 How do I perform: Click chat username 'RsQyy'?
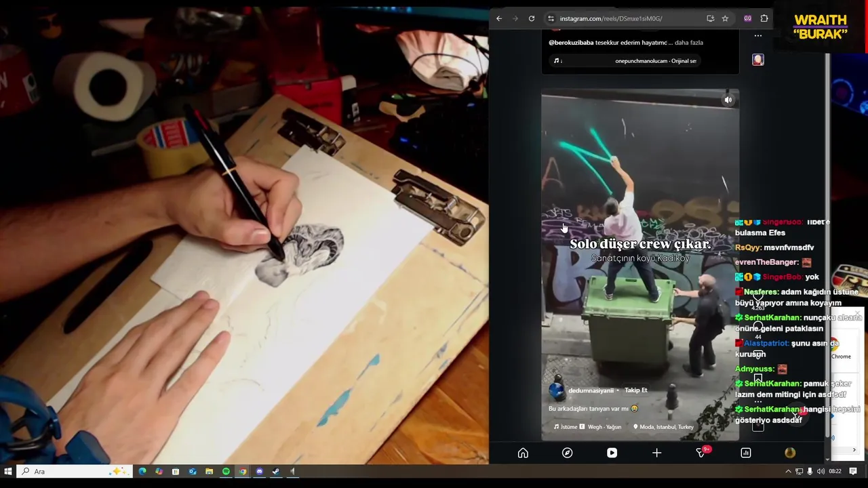[748, 248]
